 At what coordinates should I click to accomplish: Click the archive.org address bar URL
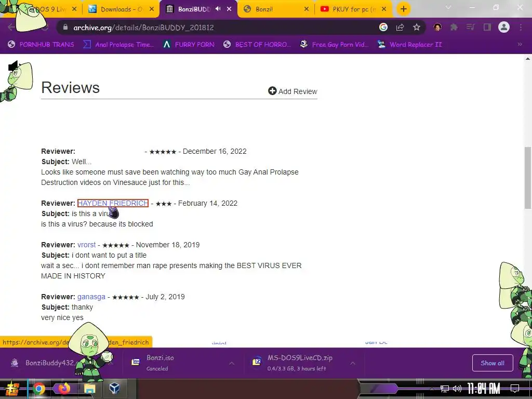(x=143, y=28)
